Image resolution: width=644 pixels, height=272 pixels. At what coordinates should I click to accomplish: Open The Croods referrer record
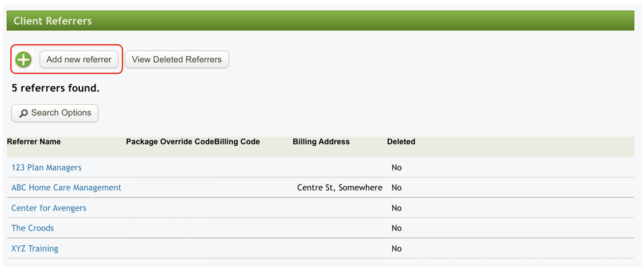(x=33, y=228)
